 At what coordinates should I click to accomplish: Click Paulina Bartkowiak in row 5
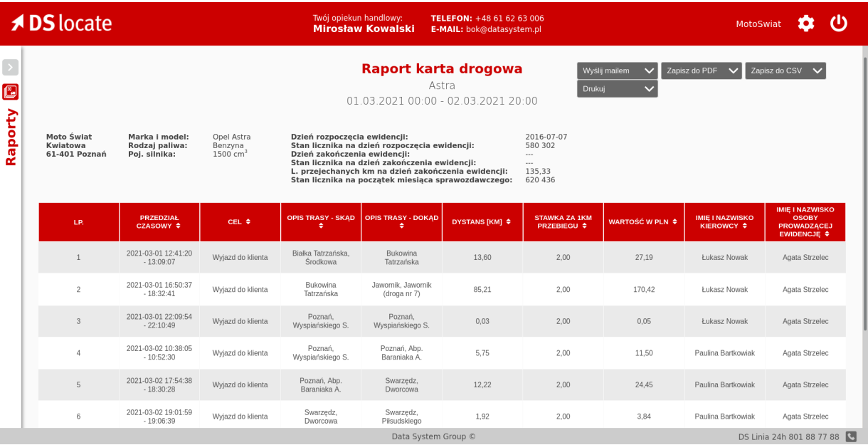click(724, 385)
